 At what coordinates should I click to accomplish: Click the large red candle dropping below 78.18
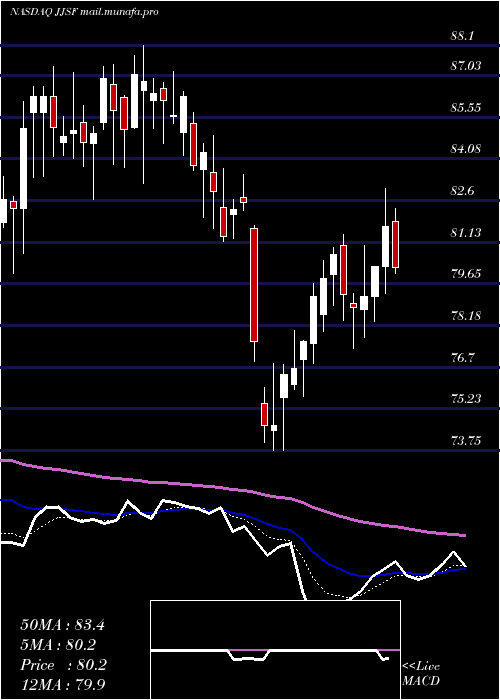click(x=254, y=285)
